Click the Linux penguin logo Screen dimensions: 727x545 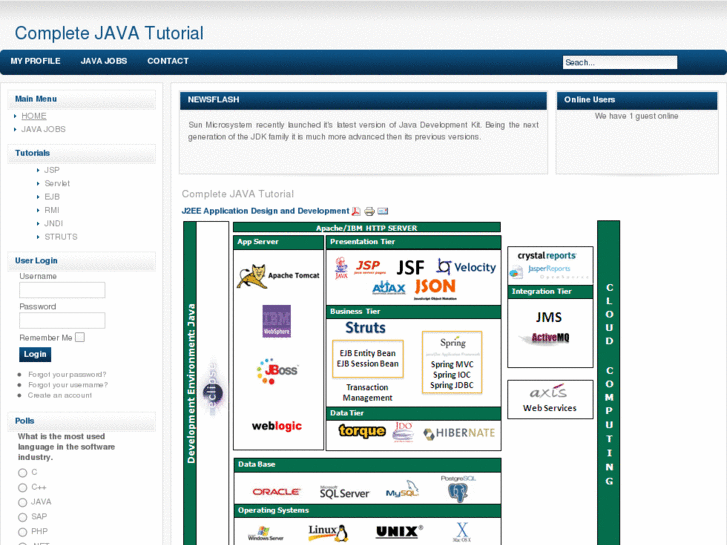click(x=328, y=532)
